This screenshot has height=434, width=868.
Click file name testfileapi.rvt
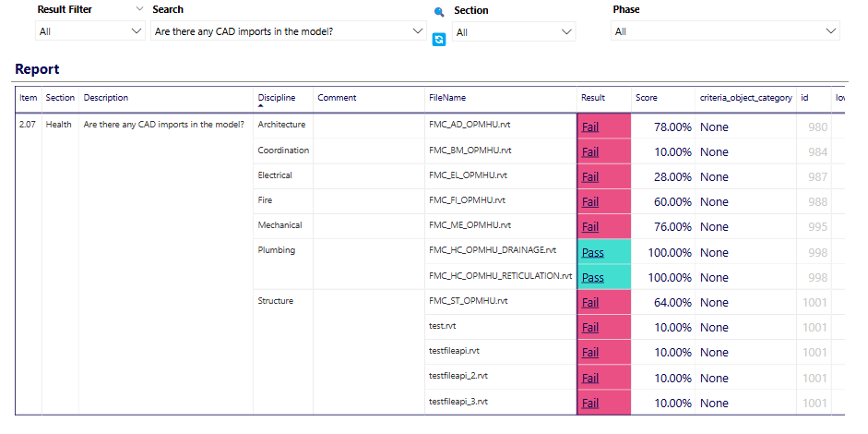click(x=454, y=351)
